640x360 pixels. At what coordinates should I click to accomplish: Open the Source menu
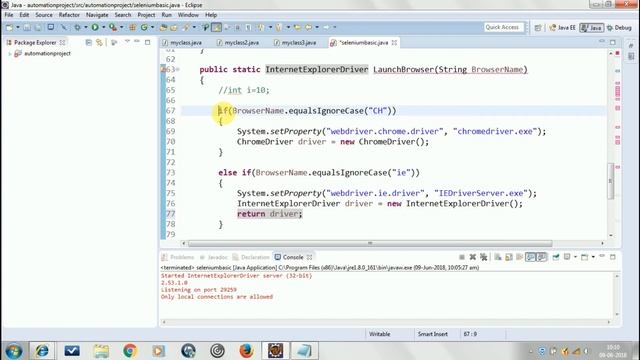(44, 15)
